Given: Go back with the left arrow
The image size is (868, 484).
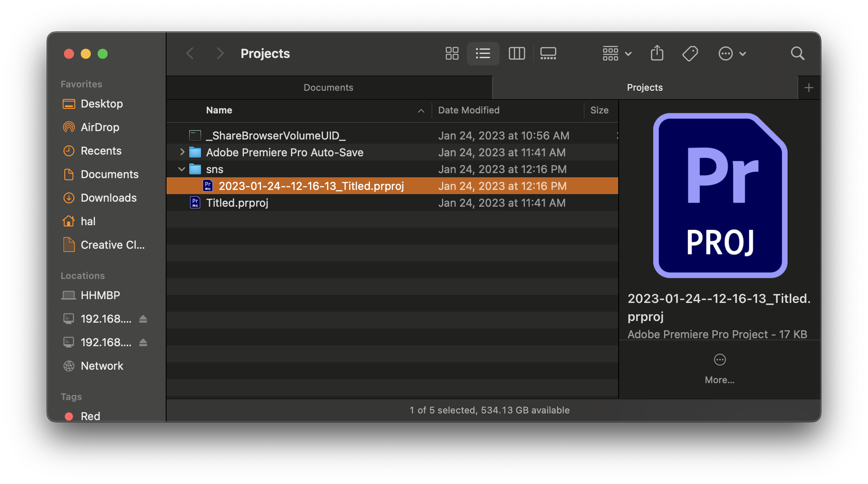Looking at the screenshot, I should point(190,53).
